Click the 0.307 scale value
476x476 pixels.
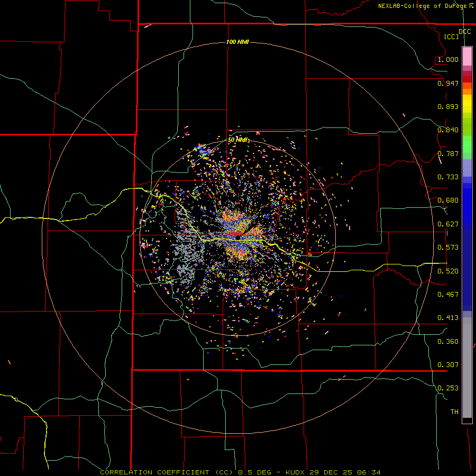(x=448, y=365)
